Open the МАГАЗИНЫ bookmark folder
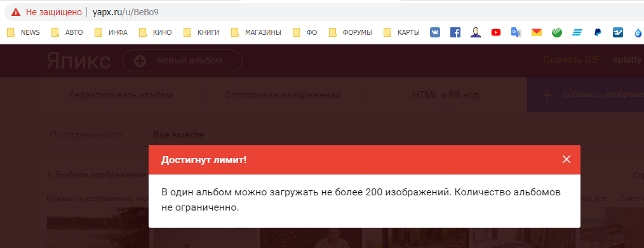 click(x=257, y=32)
